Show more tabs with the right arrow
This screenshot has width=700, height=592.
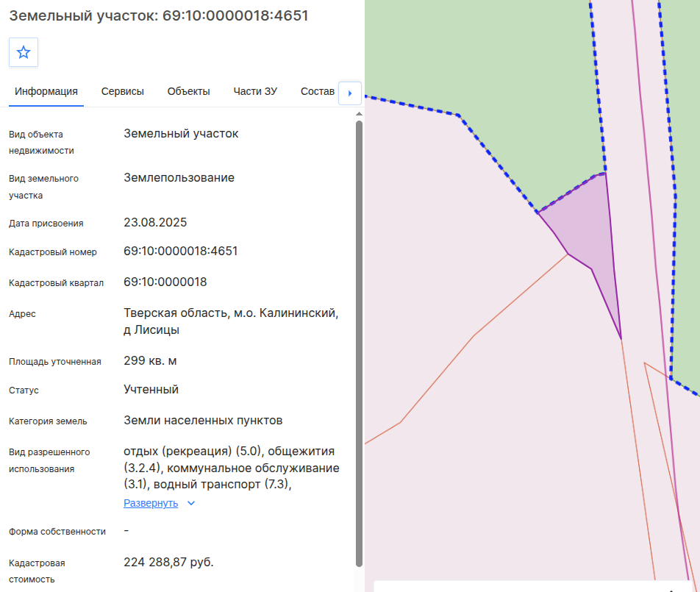click(350, 93)
